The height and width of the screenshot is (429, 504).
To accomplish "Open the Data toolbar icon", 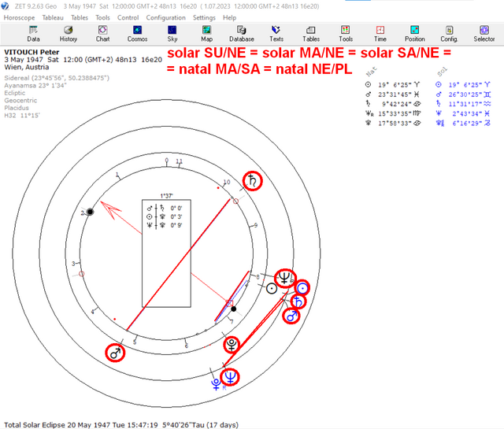I will (x=33, y=34).
